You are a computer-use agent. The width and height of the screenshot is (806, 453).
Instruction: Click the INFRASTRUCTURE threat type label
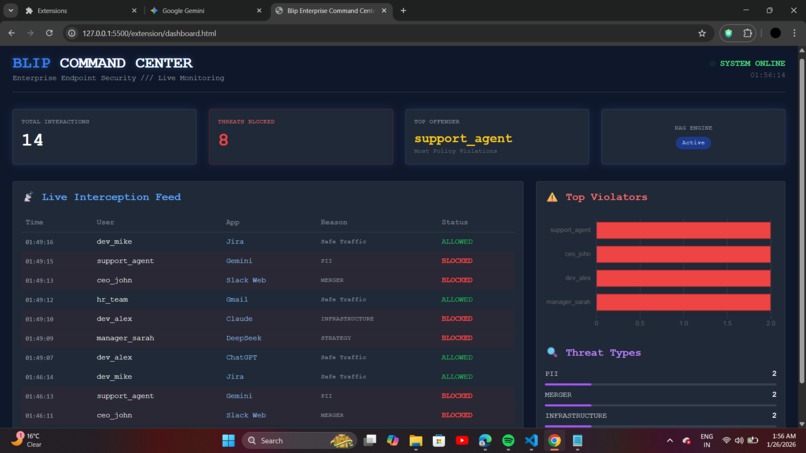pos(576,415)
